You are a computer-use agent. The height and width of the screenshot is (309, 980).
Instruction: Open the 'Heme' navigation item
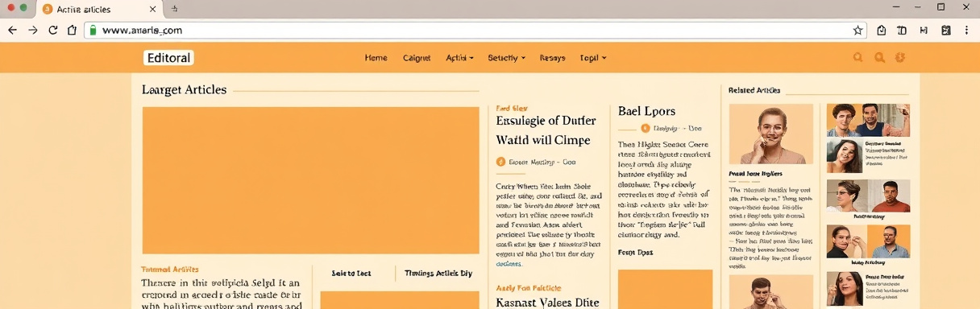[x=376, y=58]
